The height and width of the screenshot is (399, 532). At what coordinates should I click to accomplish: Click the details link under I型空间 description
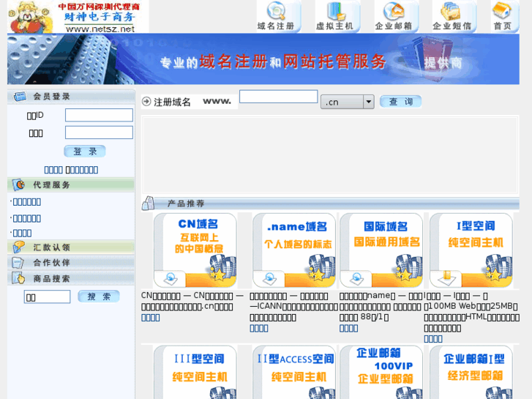click(433, 338)
